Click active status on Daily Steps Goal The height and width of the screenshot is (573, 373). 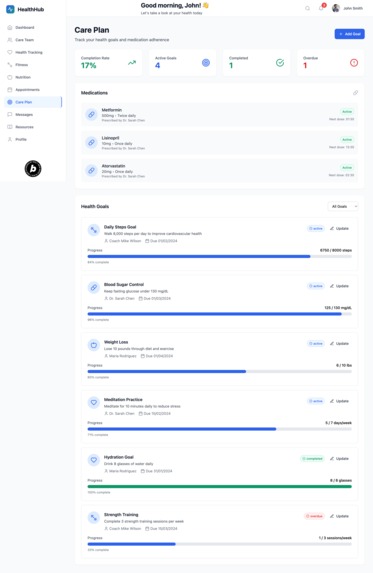point(316,228)
